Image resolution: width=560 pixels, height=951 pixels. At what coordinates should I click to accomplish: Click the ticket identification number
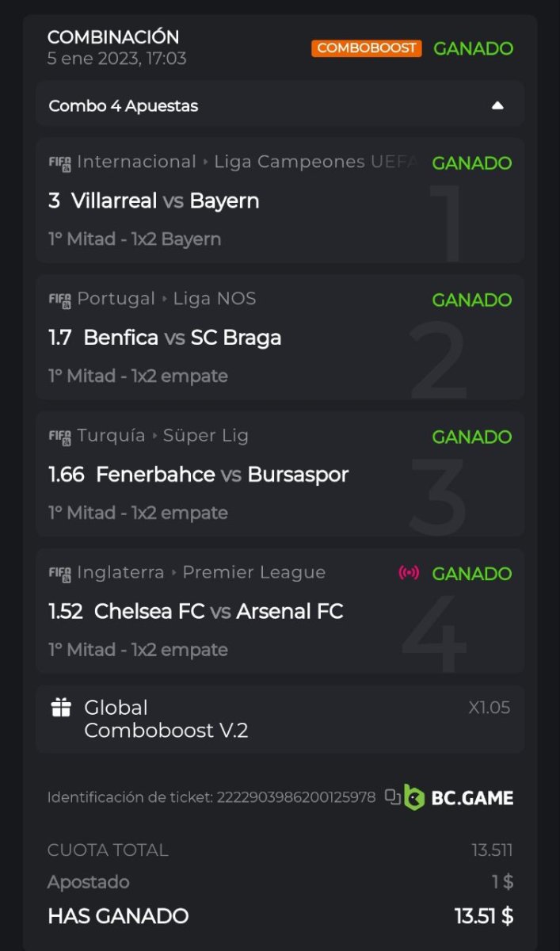pyautogui.click(x=296, y=797)
